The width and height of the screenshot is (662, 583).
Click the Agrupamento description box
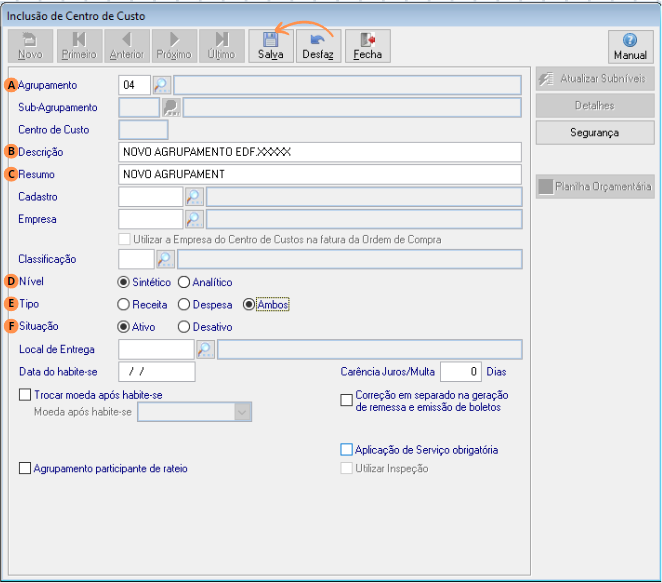tap(347, 85)
